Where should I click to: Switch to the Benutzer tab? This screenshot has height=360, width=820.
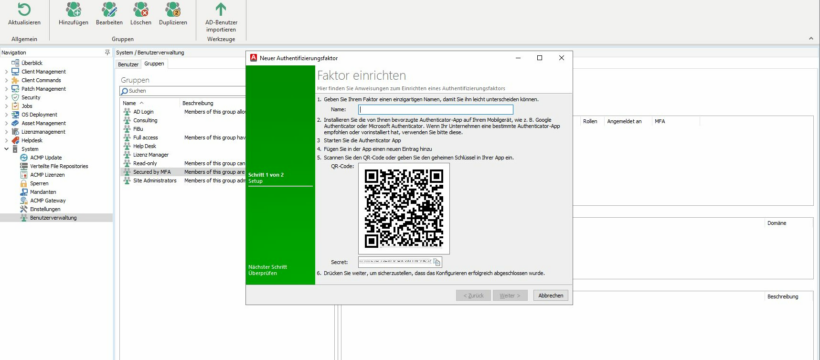click(128, 64)
